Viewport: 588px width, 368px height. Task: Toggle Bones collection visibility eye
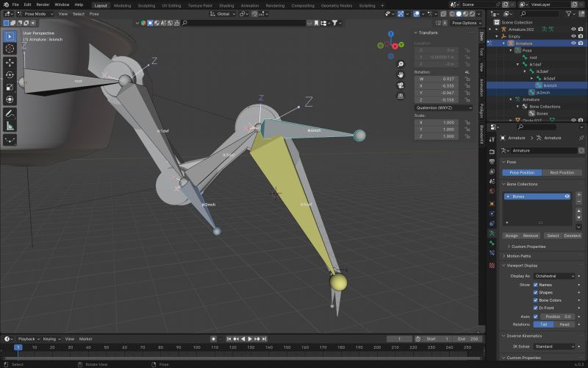pos(567,197)
